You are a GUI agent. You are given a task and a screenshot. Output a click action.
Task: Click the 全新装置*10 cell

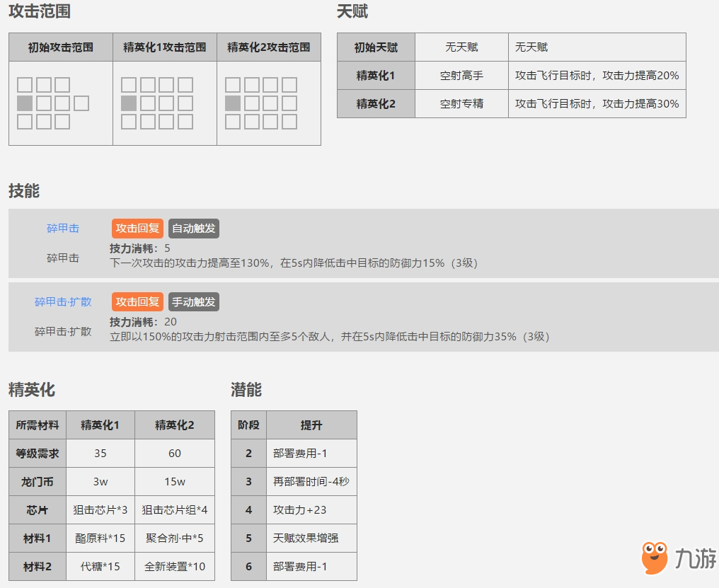pos(175,567)
